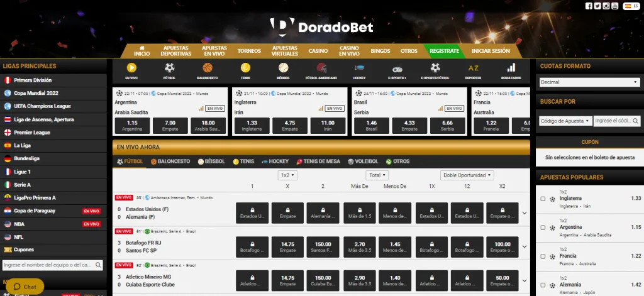Switch to the Baloncesto live tab

(x=170, y=162)
